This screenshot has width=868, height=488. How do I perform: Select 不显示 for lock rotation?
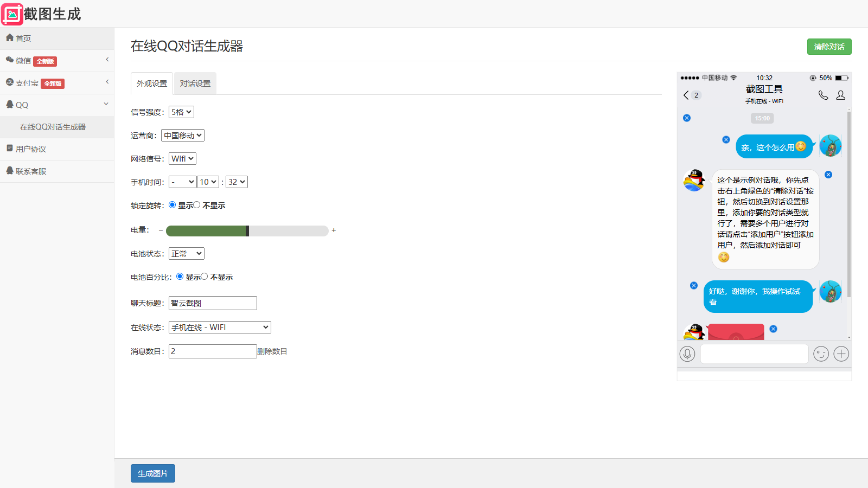click(x=197, y=205)
